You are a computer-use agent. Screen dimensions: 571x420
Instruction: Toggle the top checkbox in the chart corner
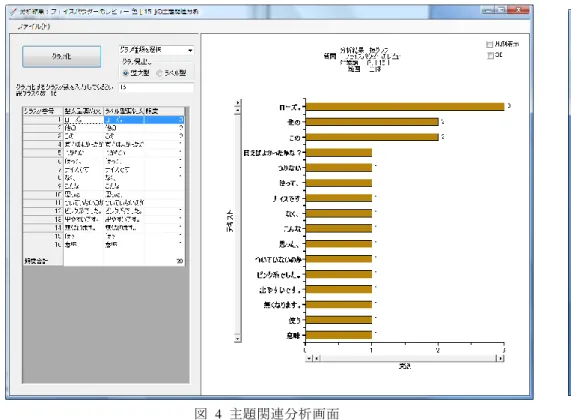[x=489, y=44]
